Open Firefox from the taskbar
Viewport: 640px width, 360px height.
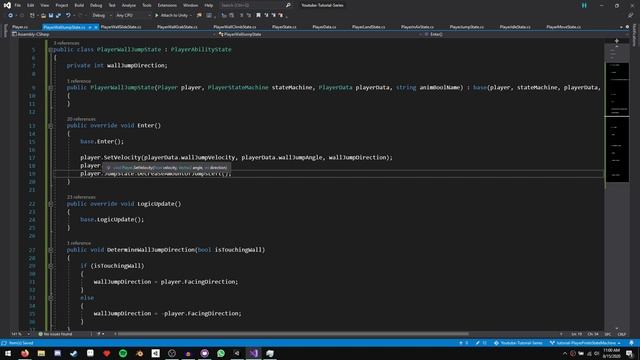pos(25,353)
